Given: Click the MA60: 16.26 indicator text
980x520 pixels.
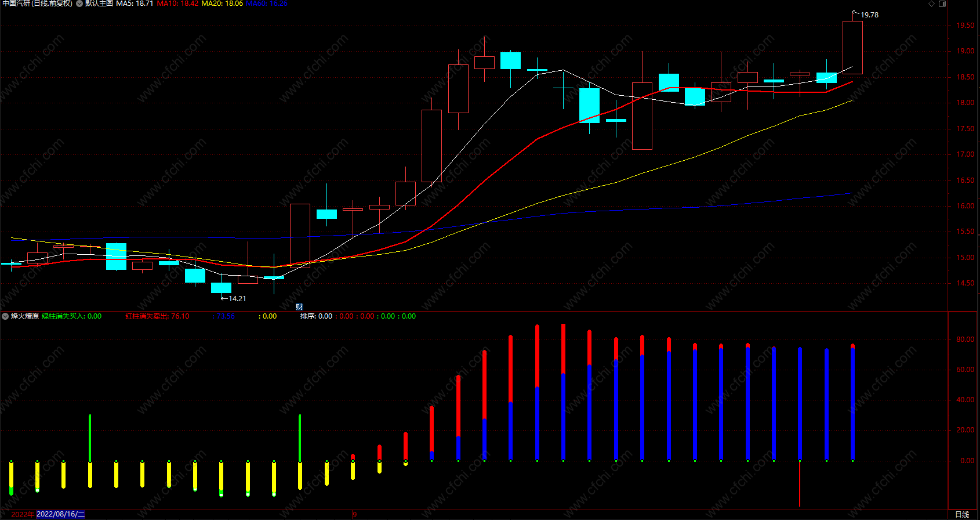Looking at the screenshot, I should point(267,3).
